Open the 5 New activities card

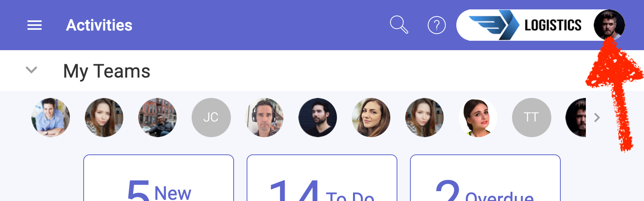click(x=159, y=178)
